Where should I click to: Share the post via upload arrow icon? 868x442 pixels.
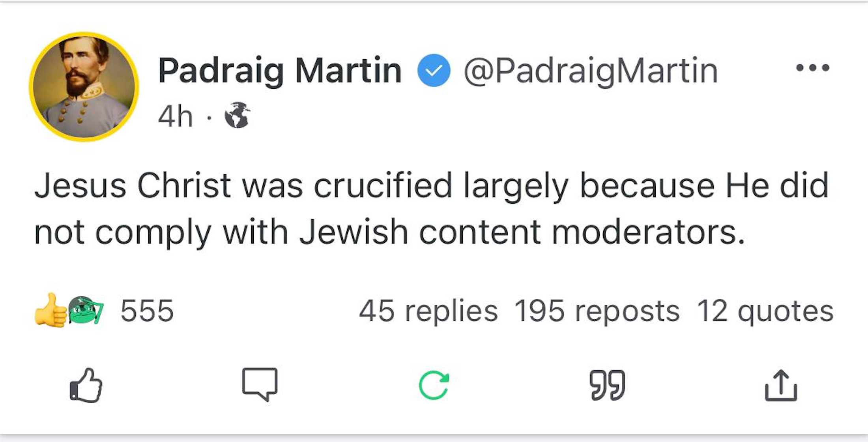point(781,386)
